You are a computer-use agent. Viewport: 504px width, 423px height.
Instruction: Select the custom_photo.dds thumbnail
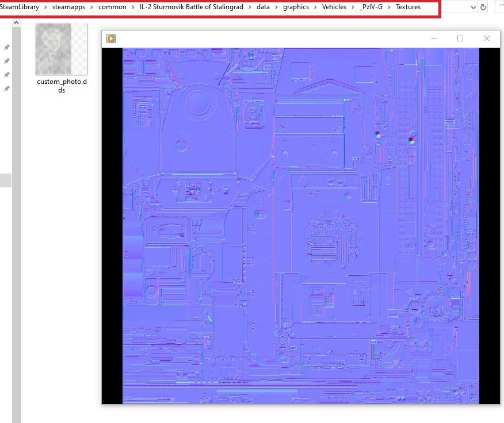pyautogui.click(x=61, y=49)
